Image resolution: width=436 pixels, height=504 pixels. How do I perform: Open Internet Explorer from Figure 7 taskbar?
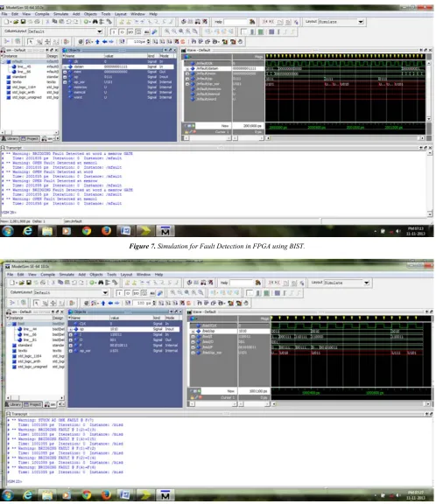point(28,231)
